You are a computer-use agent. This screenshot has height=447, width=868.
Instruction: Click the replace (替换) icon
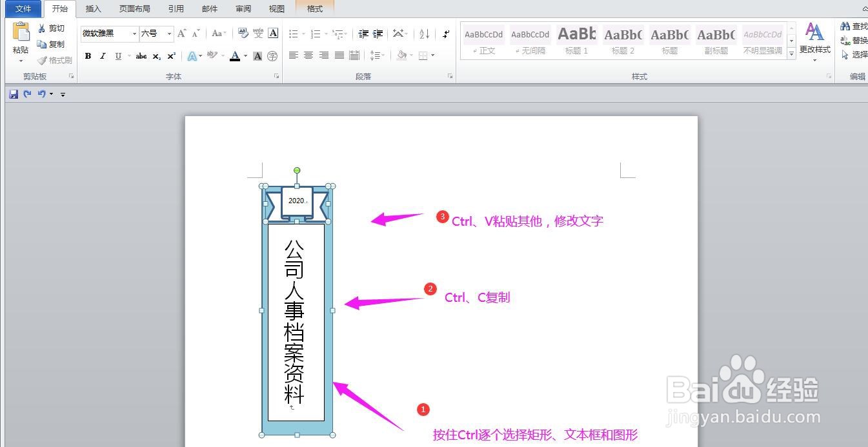(853, 40)
